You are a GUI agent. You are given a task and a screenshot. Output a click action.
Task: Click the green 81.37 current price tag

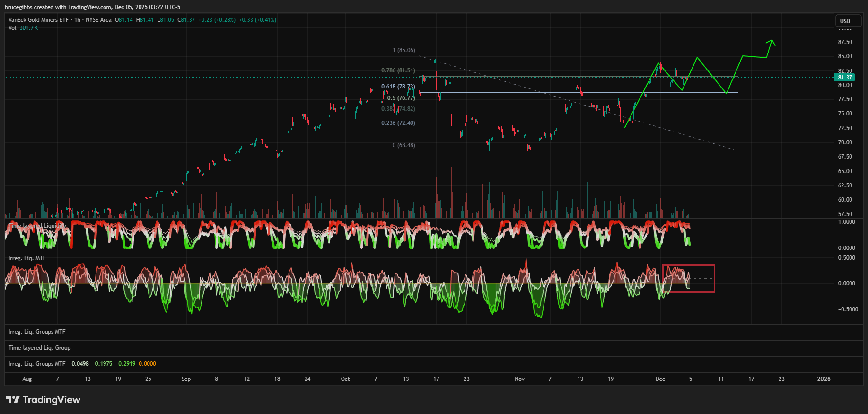point(845,78)
